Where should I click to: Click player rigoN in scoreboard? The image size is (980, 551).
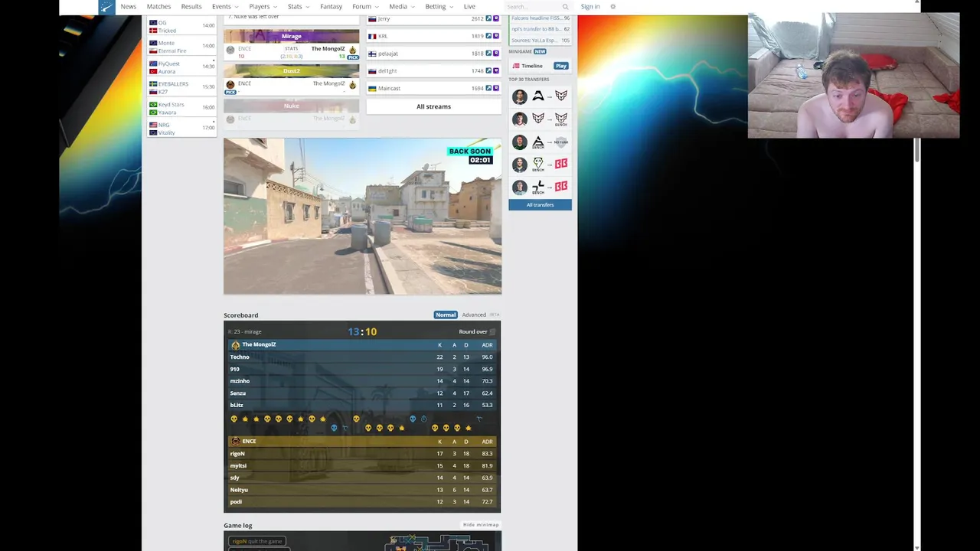(237, 454)
